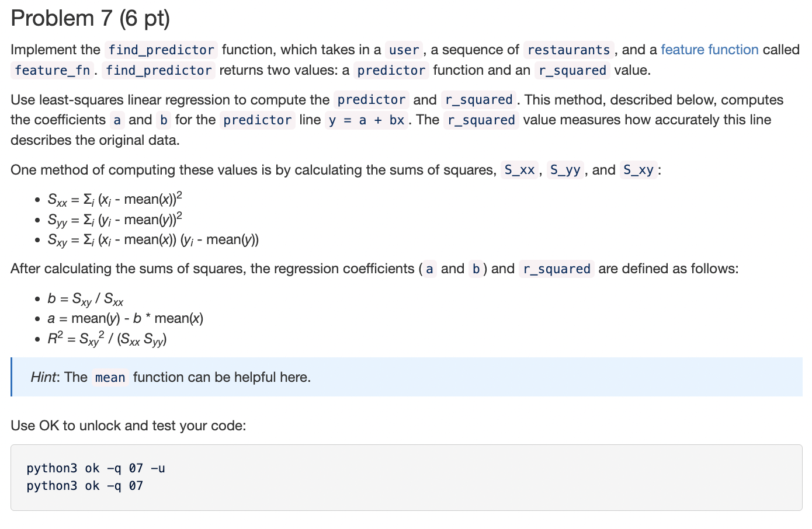Click the S_yy inline code
The image size is (812, 529).
(x=564, y=170)
